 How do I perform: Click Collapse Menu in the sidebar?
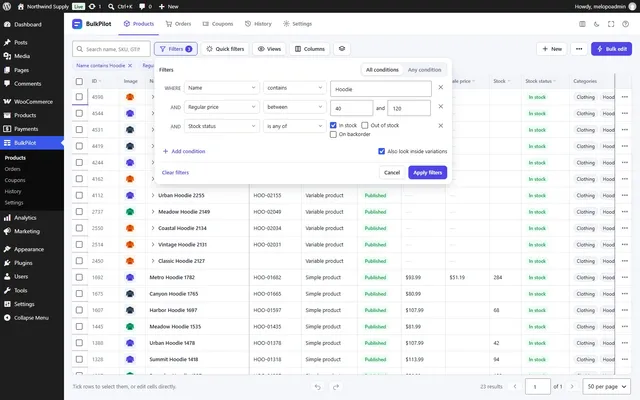pyautogui.click(x=32, y=318)
